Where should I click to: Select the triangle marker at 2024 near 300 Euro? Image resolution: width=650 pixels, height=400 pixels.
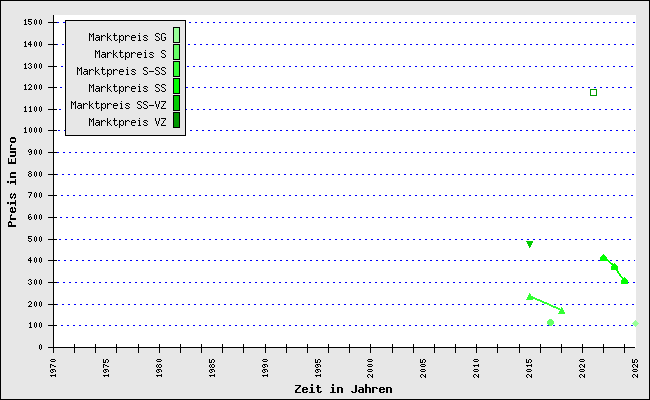pyautogui.click(x=625, y=281)
